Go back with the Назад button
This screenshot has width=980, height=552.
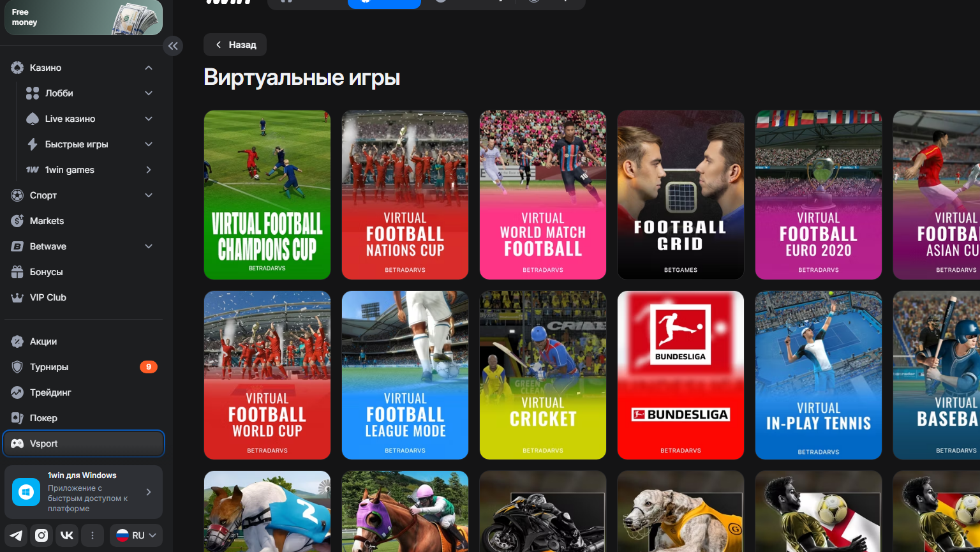click(235, 45)
